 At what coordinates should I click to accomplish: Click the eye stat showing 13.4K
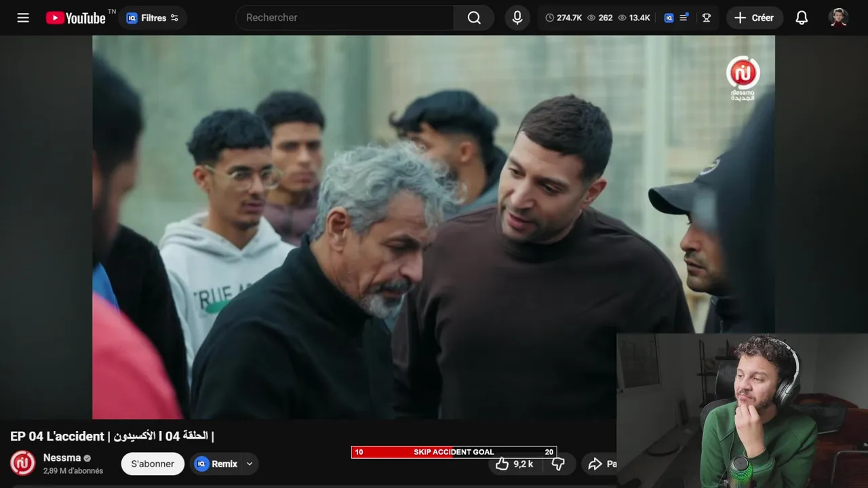pos(634,18)
